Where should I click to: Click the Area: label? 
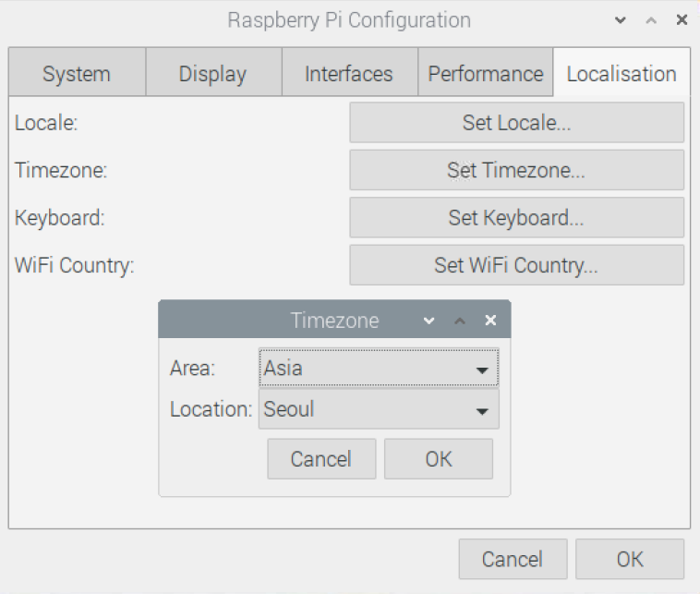[x=192, y=369]
